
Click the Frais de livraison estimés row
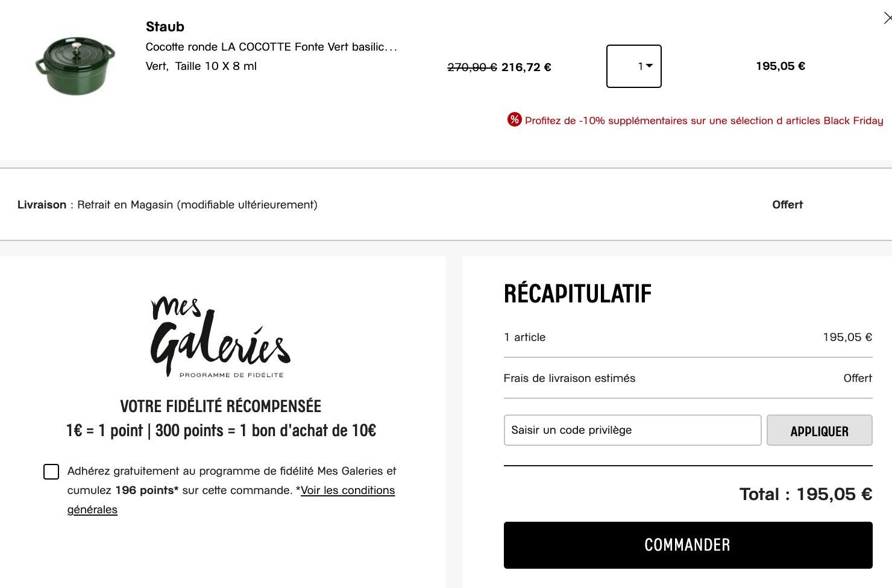point(570,378)
